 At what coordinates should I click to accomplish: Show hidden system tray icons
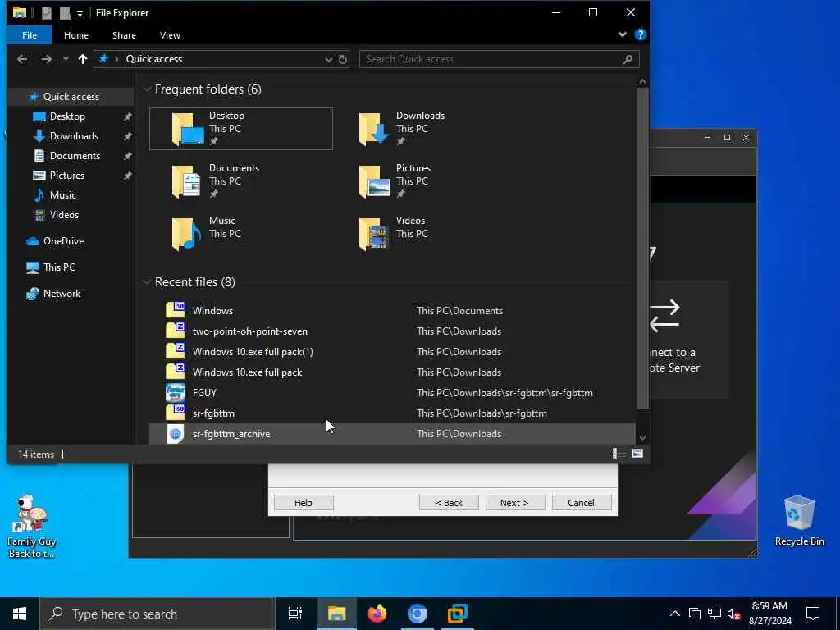[x=675, y=614]
